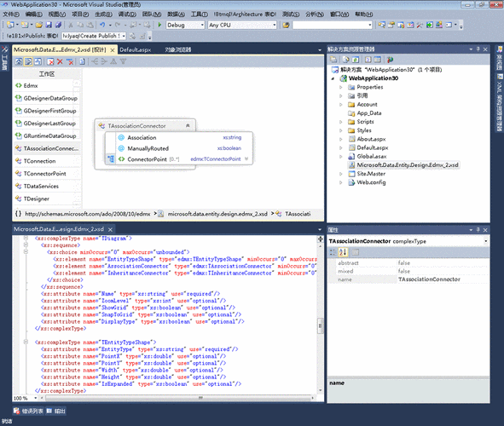Screen dimensions: 504x426
Task: Open the Debug configuration dropdown
Action: pyautogui.click(x=185, y=25)
